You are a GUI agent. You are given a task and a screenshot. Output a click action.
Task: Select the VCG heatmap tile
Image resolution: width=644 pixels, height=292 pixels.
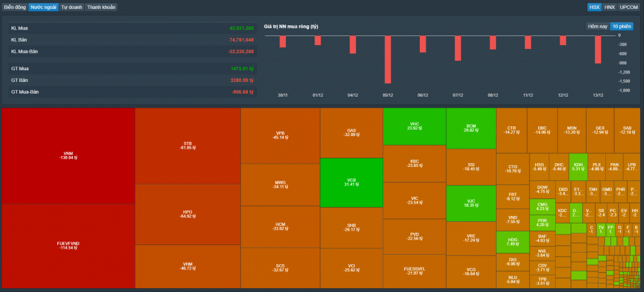(471, 272)
